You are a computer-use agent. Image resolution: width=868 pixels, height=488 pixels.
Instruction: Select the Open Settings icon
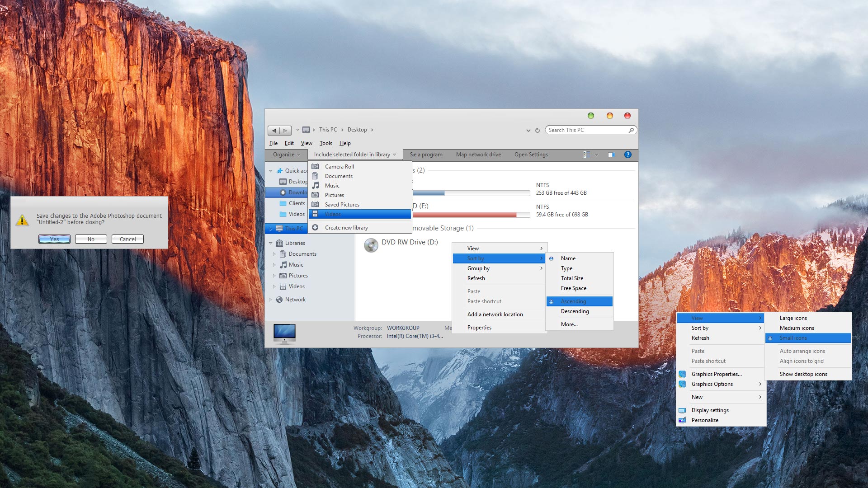point(531,155)
